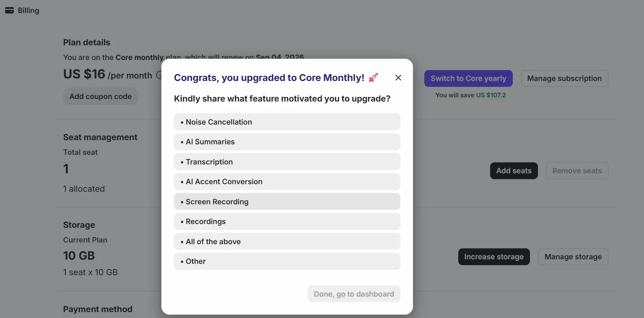Select the Noise Cancellation option
Image resolution: width=644 pixels, height=318 pixels.
(x=287, y=122)
